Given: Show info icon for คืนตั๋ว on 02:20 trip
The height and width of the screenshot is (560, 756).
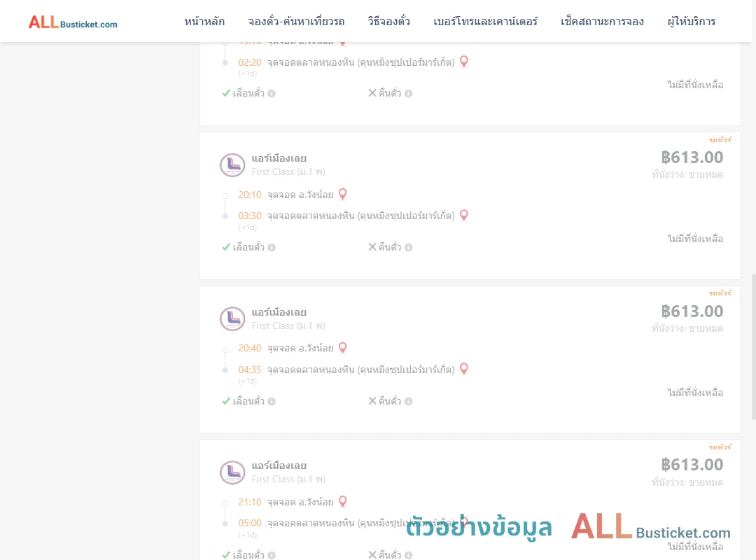Looking at the screenshot, I should [408, 94].
